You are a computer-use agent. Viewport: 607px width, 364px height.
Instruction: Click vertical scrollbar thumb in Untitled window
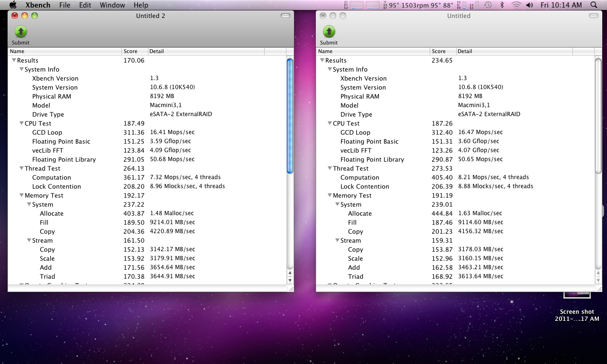click(598, 116)
